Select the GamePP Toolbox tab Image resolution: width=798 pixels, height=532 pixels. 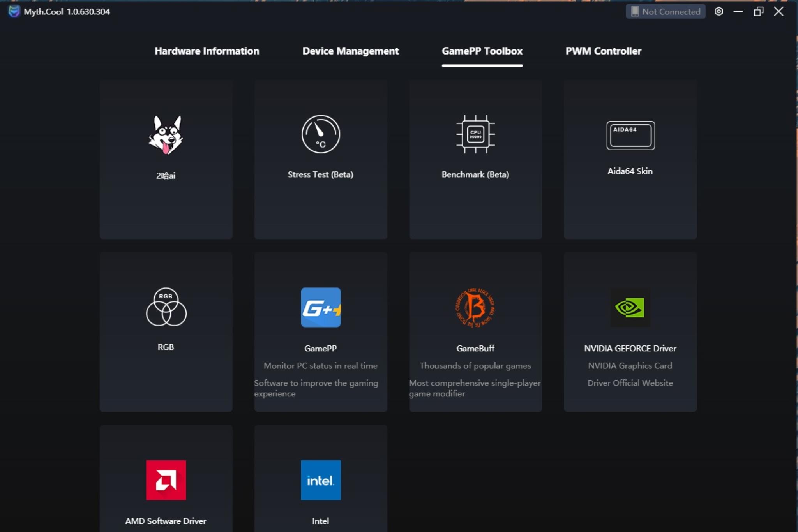tap(482, 51)
